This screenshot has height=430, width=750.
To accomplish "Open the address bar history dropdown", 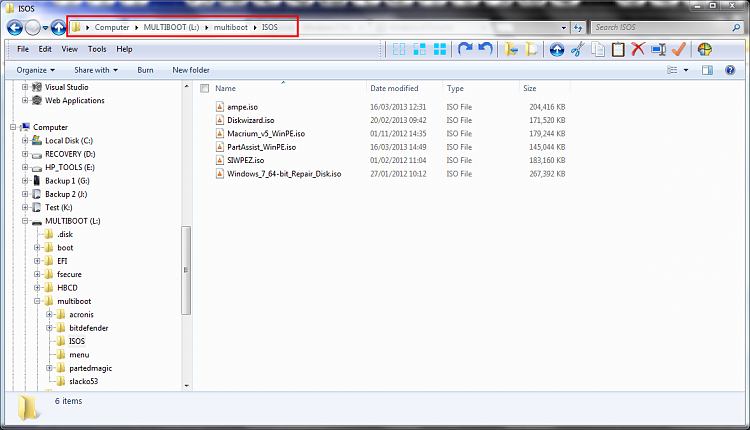I will click(x=563, y=28).
